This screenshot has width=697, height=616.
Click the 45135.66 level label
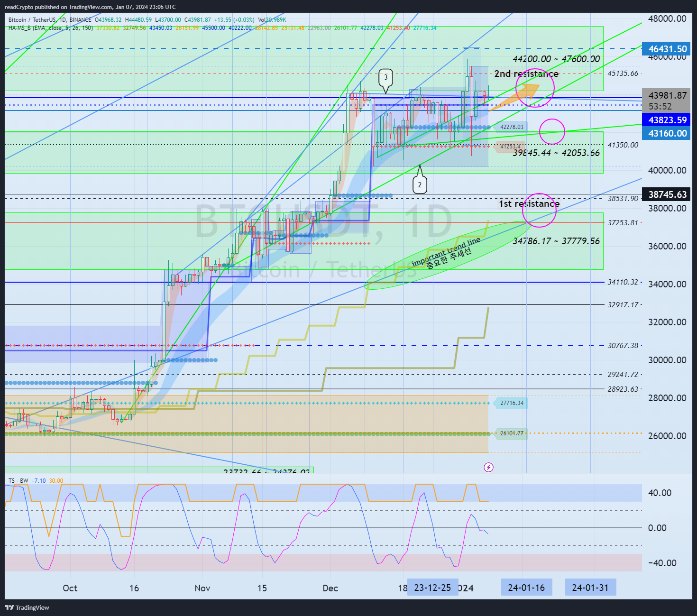click(x=623, y=74)
